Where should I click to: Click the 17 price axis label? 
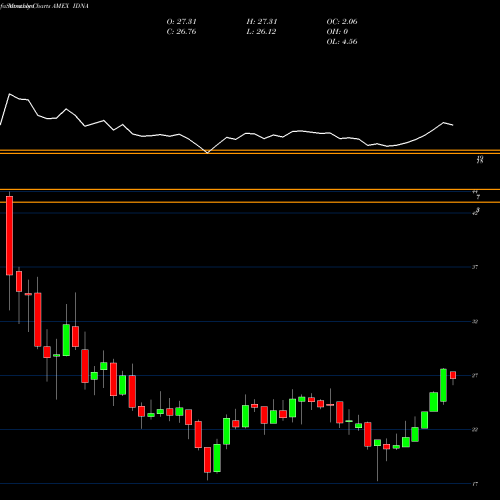coord(475,484)
